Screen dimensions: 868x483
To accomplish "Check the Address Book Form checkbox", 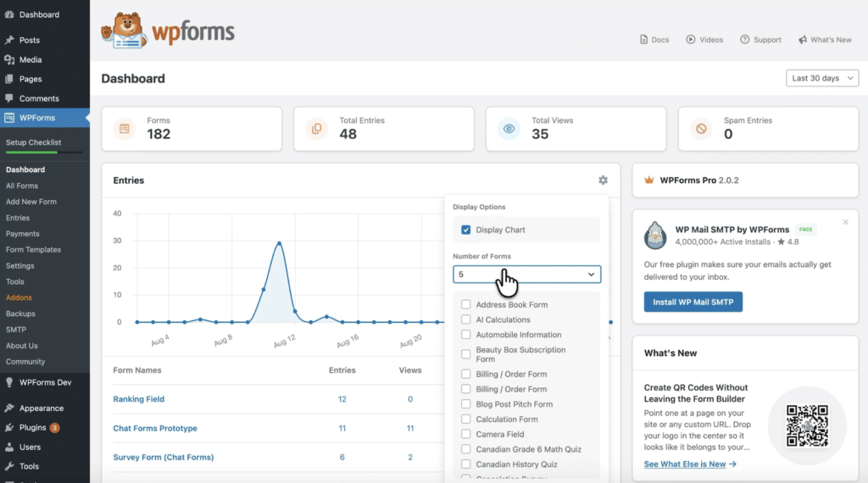I will 466,305.
